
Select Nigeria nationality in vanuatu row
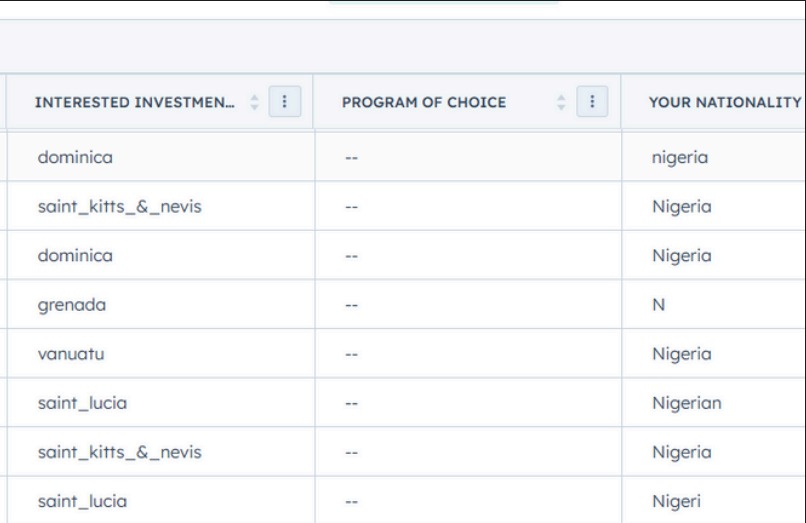click(x=713, y=354)
